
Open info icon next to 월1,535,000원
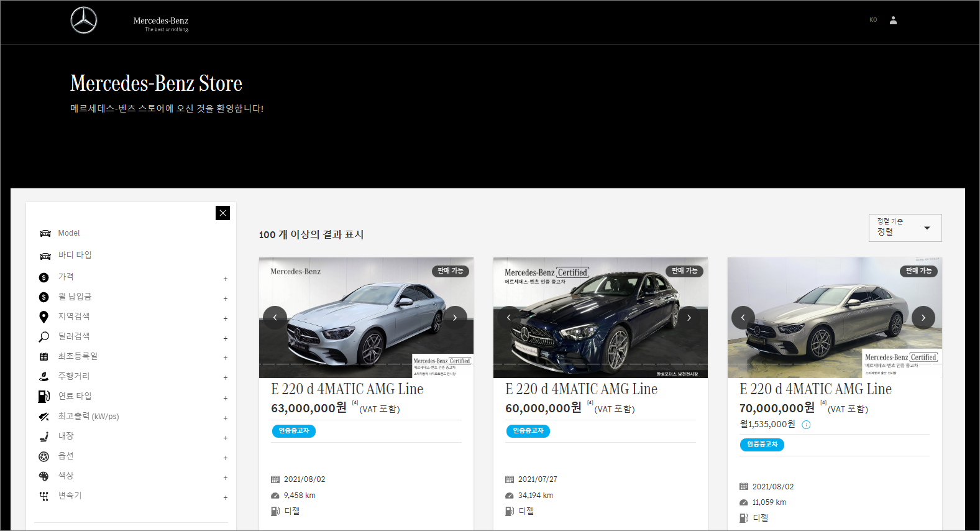click(806, 425)
